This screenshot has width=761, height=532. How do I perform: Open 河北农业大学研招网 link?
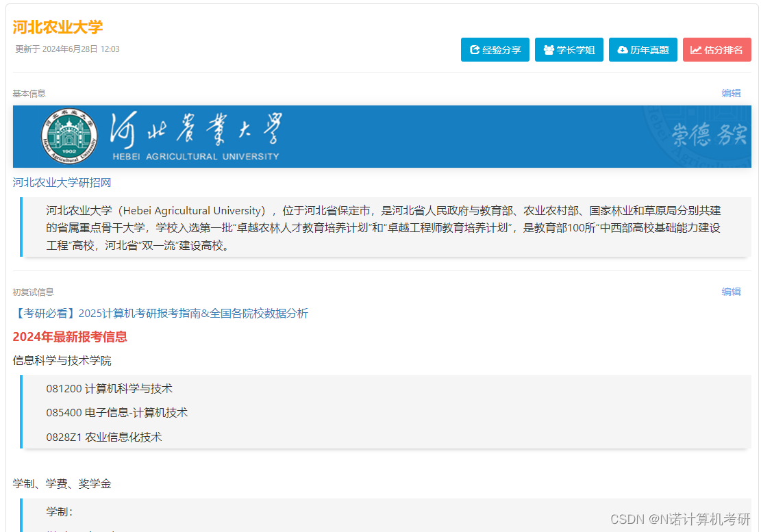(62, 182)
